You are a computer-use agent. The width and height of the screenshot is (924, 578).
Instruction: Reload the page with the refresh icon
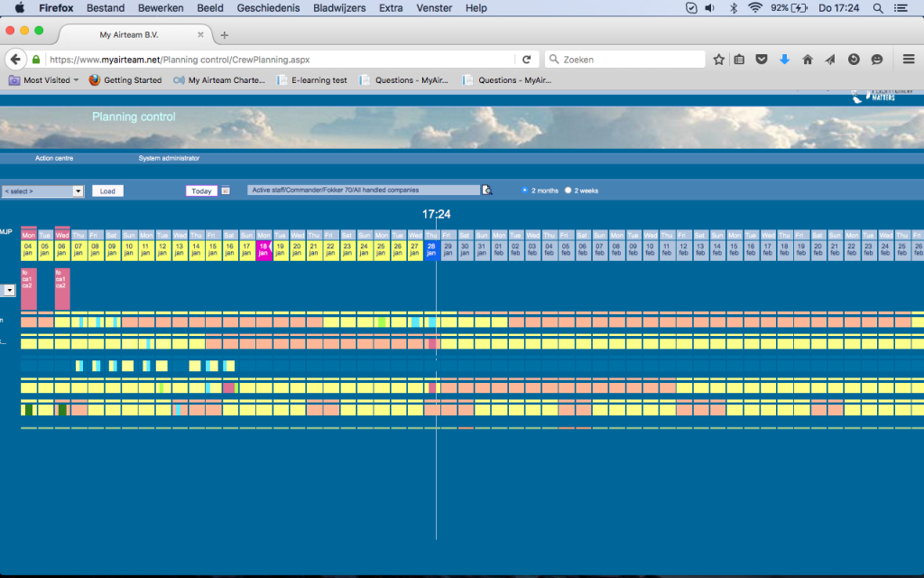coord(527,60)
